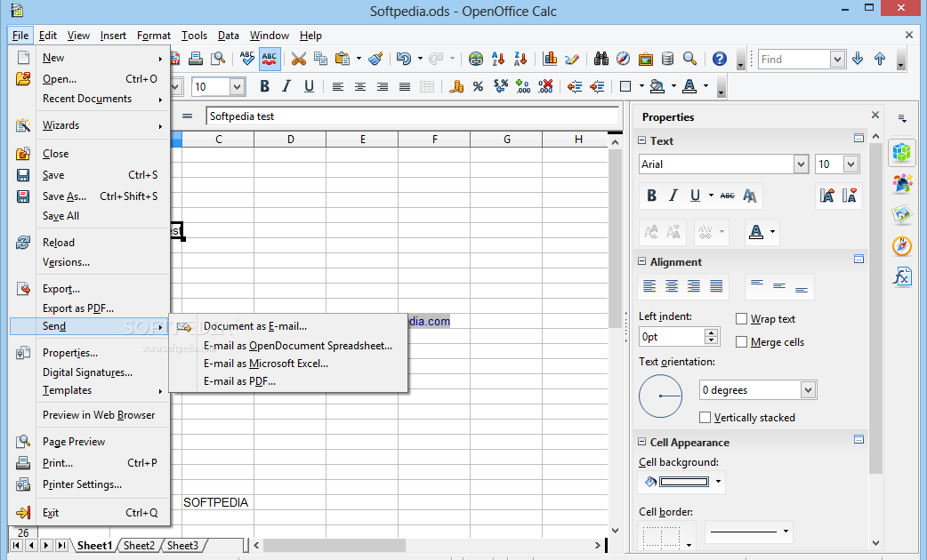927x560 pixels.
Task: Toggle Strikethrough ABC in sidebar
Action: point(728,196)
